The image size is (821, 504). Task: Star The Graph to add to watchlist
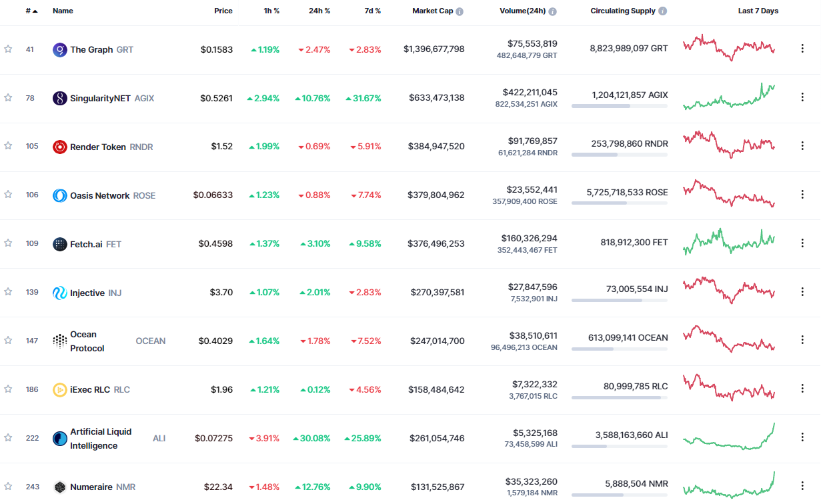coord(8,49)
